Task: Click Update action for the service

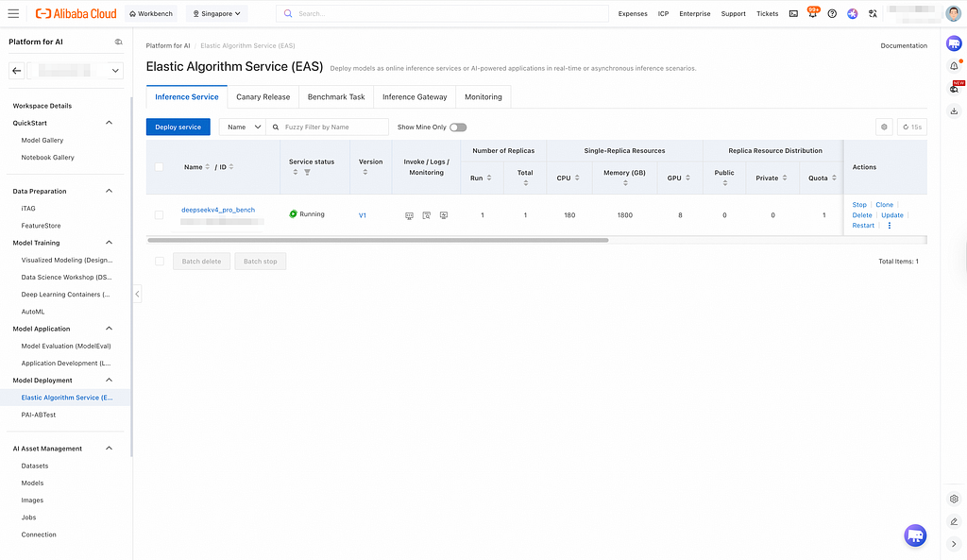Action: [891, 215]
